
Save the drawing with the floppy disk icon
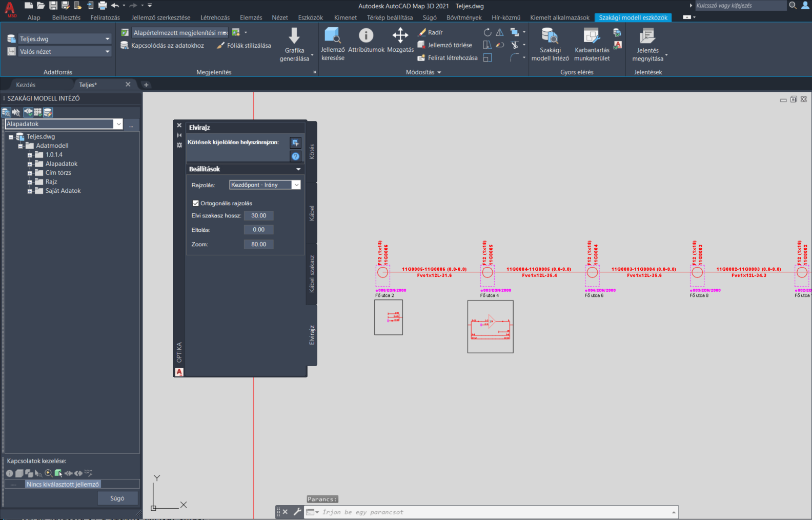click(53, 5)
